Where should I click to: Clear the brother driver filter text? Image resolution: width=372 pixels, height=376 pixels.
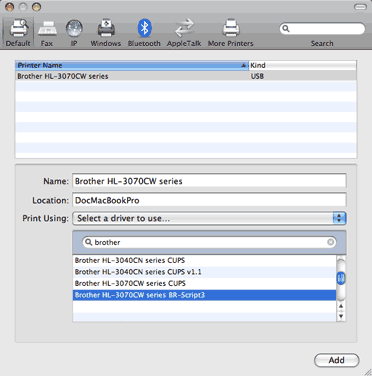(330, 242)
